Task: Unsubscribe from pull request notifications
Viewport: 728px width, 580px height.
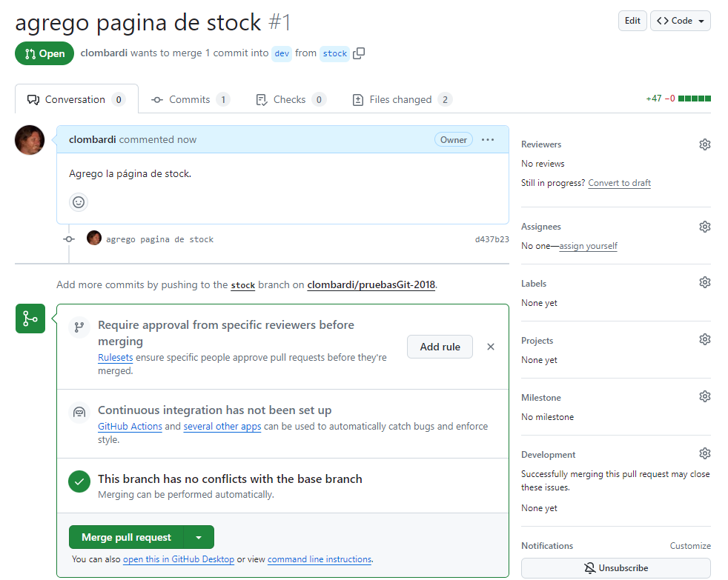Action: pos(615,568)
